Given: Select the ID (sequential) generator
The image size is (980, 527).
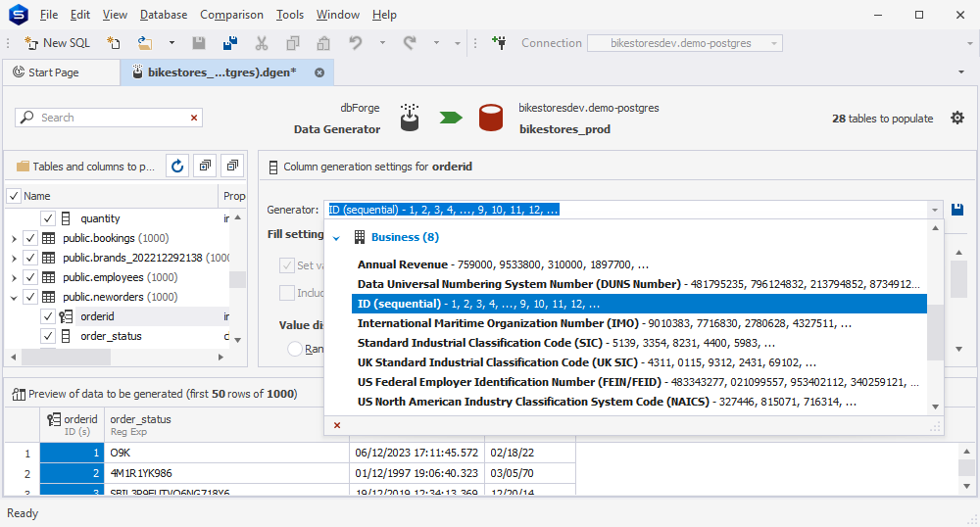Looking at the screenshot, I should pyautogui.click(x=639, y=304).
